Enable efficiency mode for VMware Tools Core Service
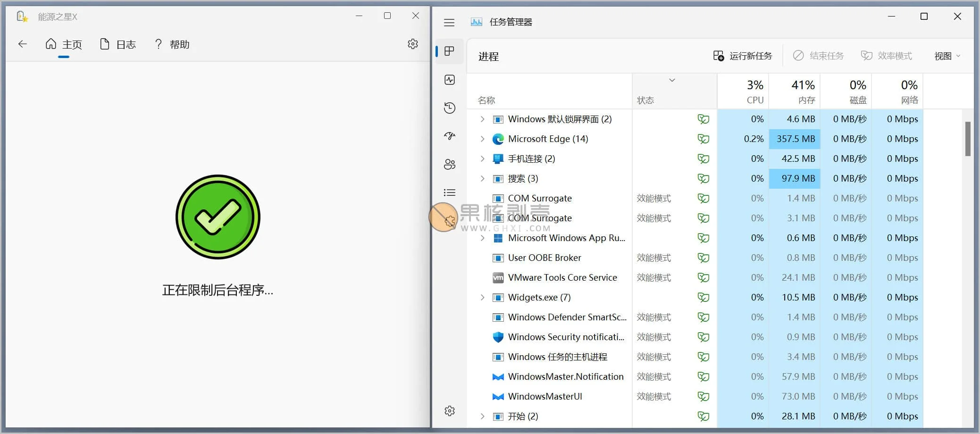Screen dimensions: 980x434 [703, 277]
